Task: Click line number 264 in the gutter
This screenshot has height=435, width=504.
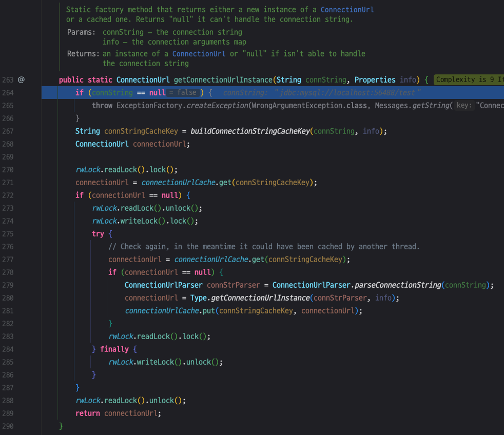Action: coord(8,93)
